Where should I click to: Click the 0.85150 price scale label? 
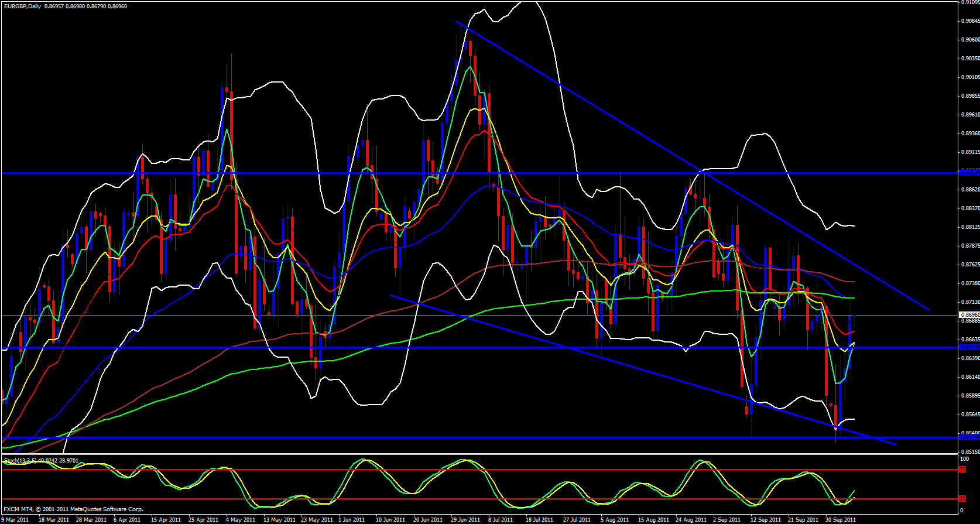tap(970, 452)
